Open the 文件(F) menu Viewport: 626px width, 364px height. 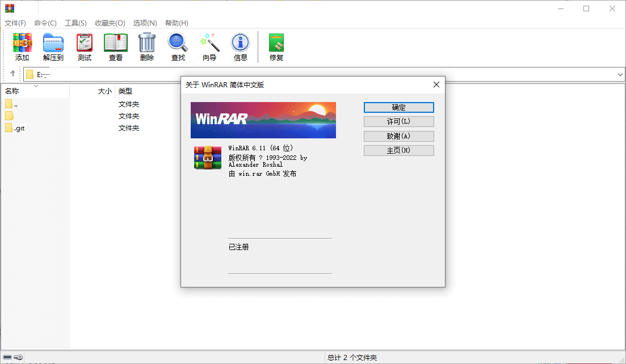pos(15,23)
